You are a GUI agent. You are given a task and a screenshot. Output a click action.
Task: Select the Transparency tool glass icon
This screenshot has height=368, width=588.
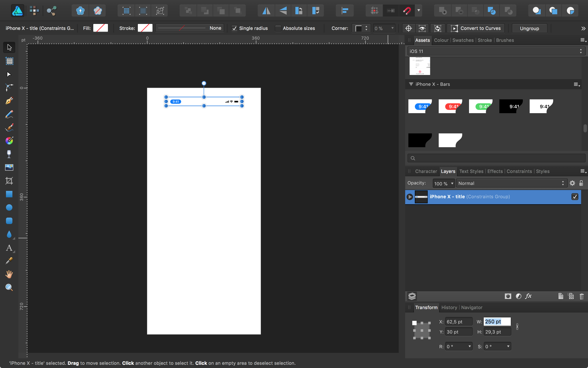click(x=9, y=154)
